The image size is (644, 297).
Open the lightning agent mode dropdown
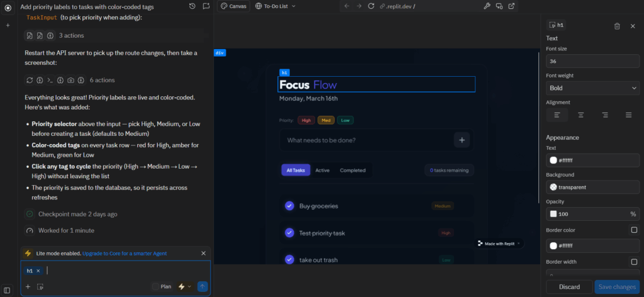185,287
